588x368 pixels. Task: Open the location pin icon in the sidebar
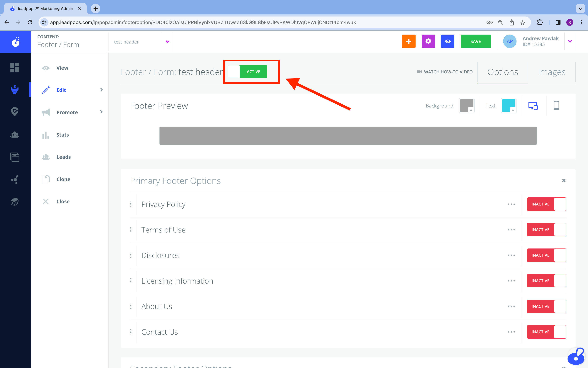[x=15, y=112]
